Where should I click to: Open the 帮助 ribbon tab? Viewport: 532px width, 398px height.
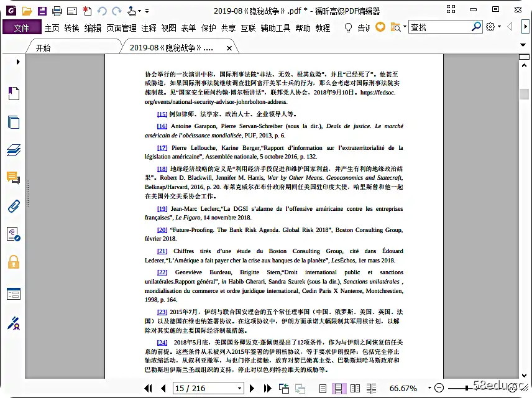point(303,28)
